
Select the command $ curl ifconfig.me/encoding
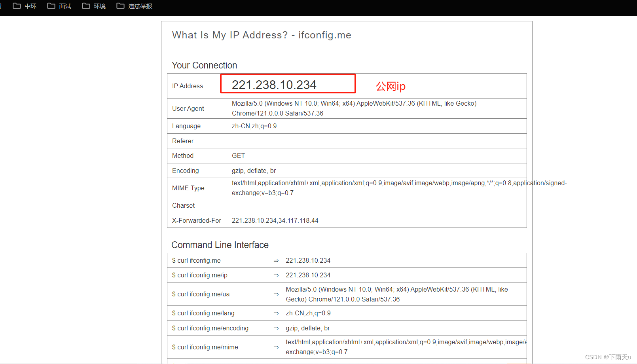point(210,328)
